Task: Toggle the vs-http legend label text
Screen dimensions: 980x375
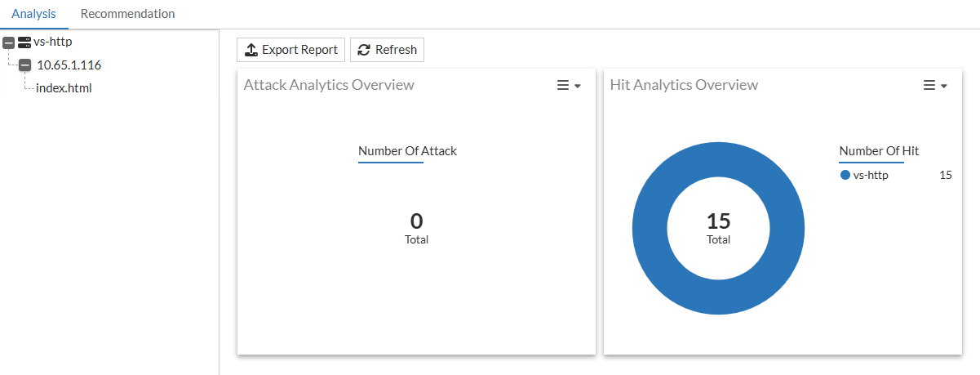Action: 871,175
